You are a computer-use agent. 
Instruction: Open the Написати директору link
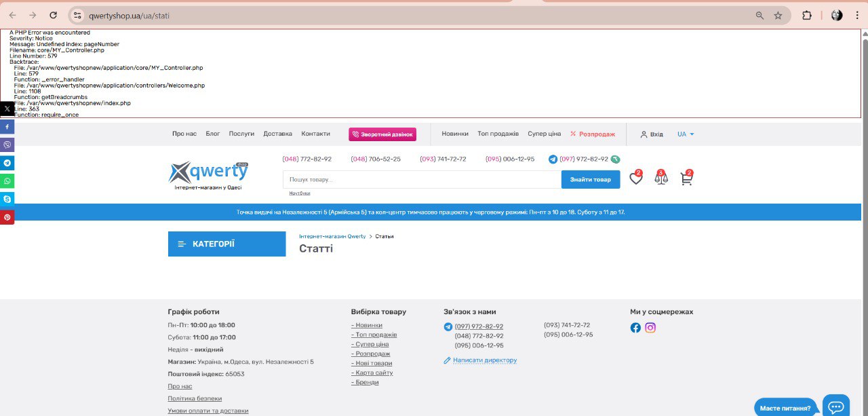484,360
